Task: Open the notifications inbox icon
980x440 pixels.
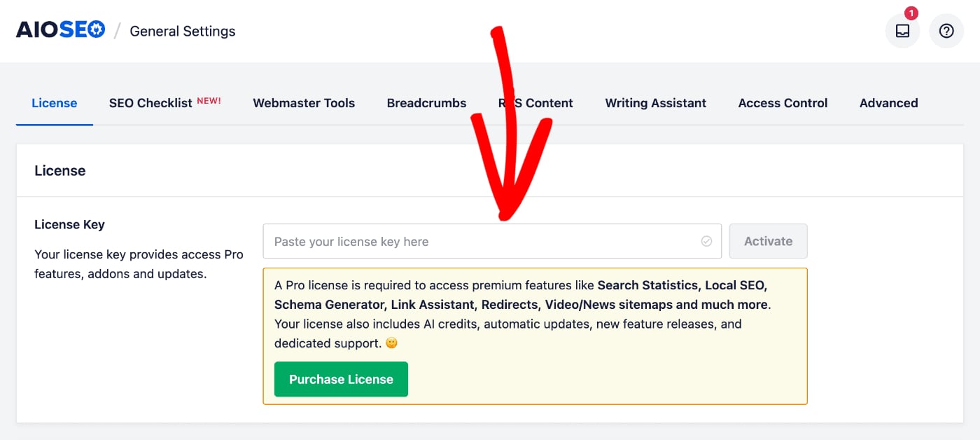Action: click(x=902, y=31)
